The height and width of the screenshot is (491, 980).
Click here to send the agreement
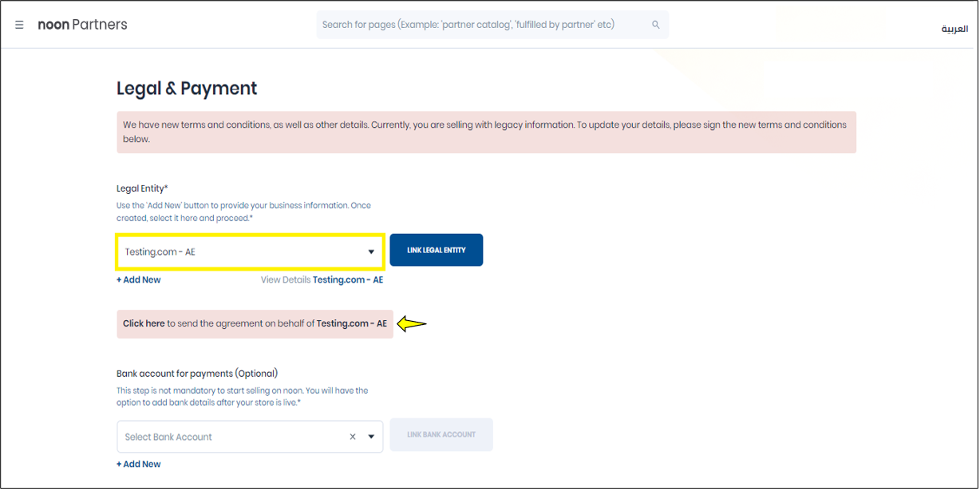tap(144, 323)
